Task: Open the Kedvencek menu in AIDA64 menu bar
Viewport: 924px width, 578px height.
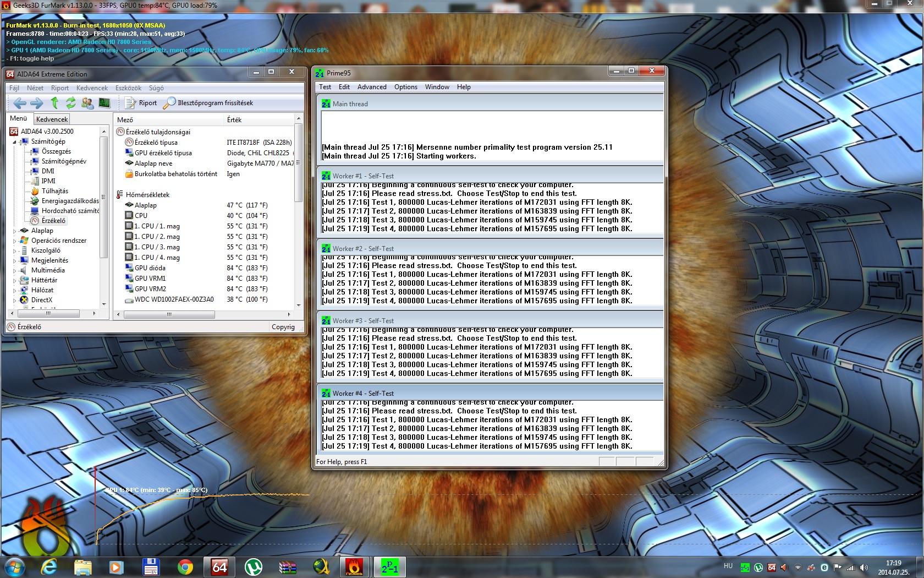Action: pos(92,88)
